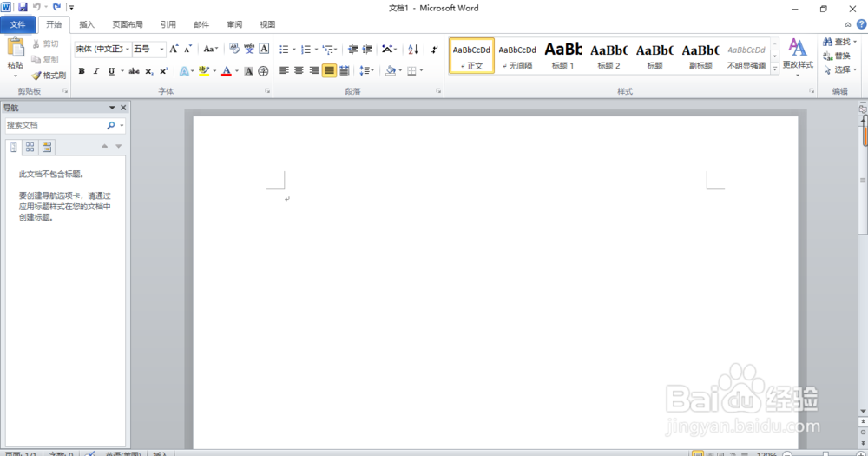Viewport: 868px width, 456px height.
Task: Browse search results view in navigation pane
Action: 47,147
